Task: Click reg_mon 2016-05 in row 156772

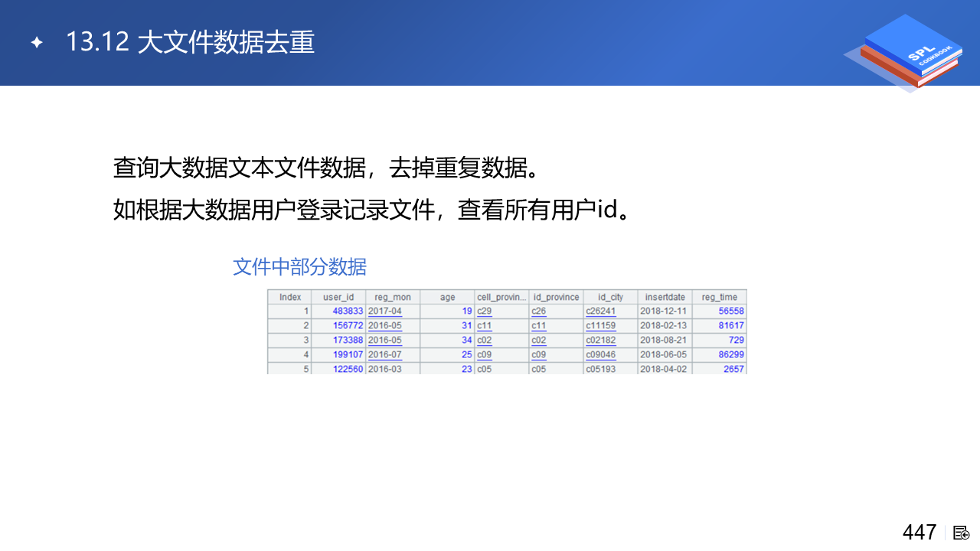Action: [384, 326]
